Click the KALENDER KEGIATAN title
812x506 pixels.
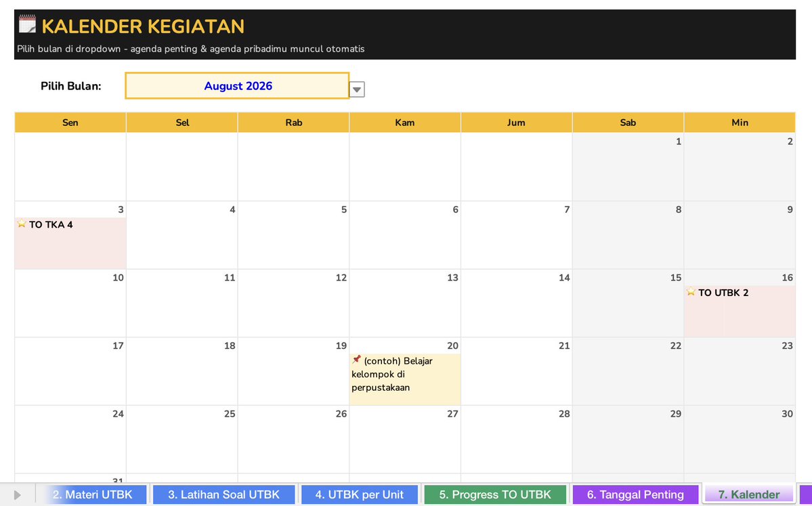click(143, 26)
